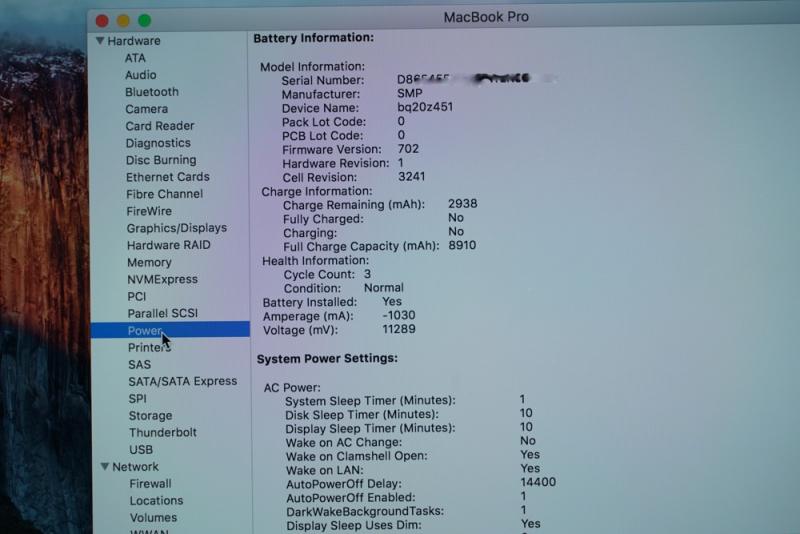Show Ethernet Cards details

point(168,177)
